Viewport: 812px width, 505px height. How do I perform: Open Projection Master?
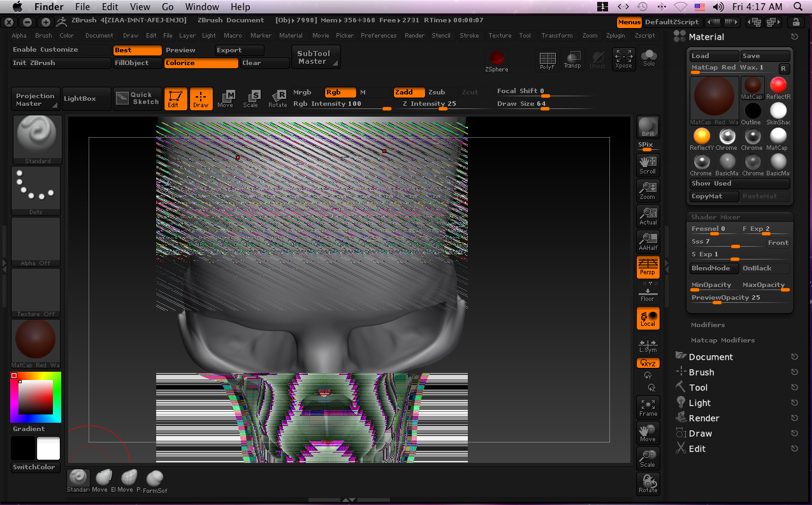coord(35,99)
